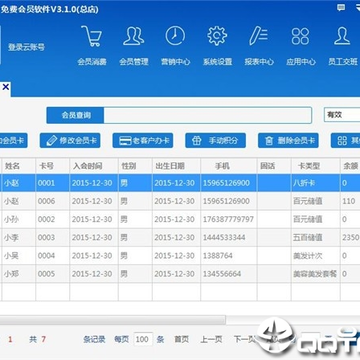Click the balance value 2350
This screenshot has height=360, width=360.
tap(351, 237)
